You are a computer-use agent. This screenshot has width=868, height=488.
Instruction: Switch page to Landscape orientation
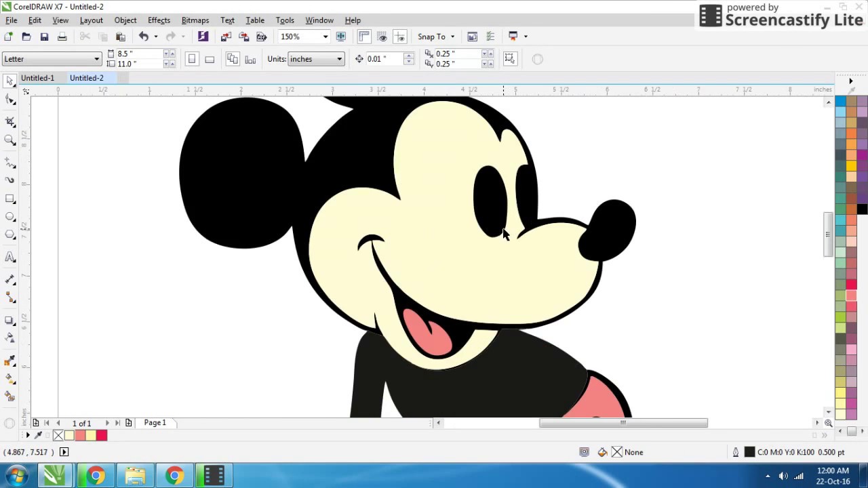tap(210, 59)
